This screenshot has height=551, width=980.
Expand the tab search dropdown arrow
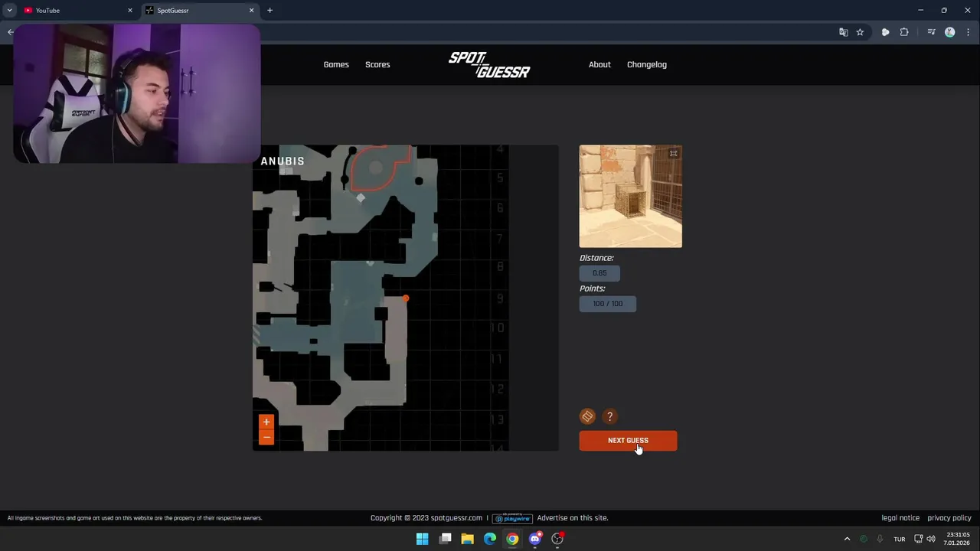(9, 11)
